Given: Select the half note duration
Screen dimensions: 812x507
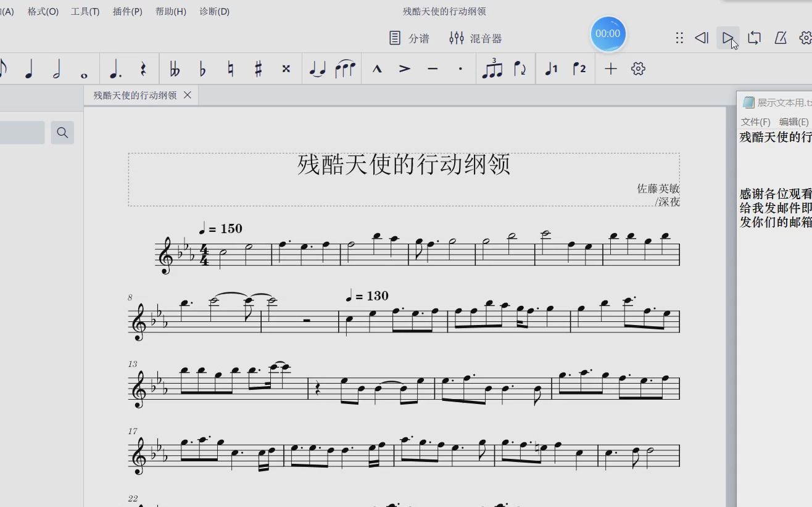Looking at the screenshot, I should point(57,69).
